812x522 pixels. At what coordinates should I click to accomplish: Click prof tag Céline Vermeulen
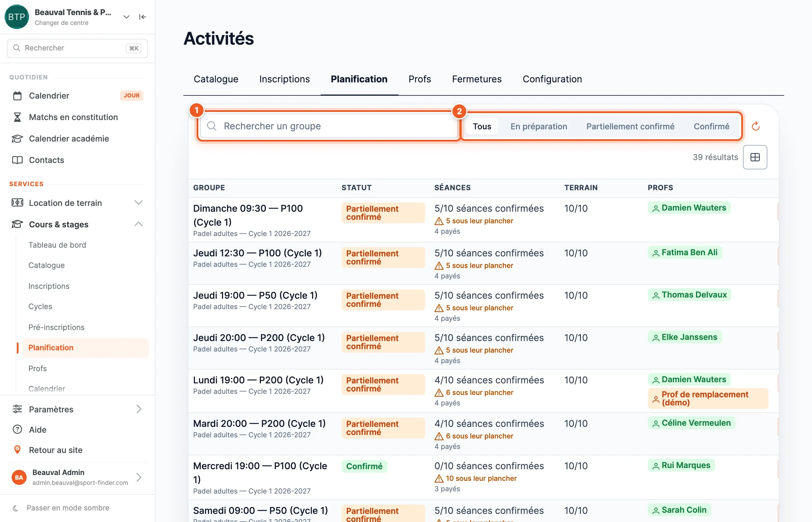coord(691,423)
